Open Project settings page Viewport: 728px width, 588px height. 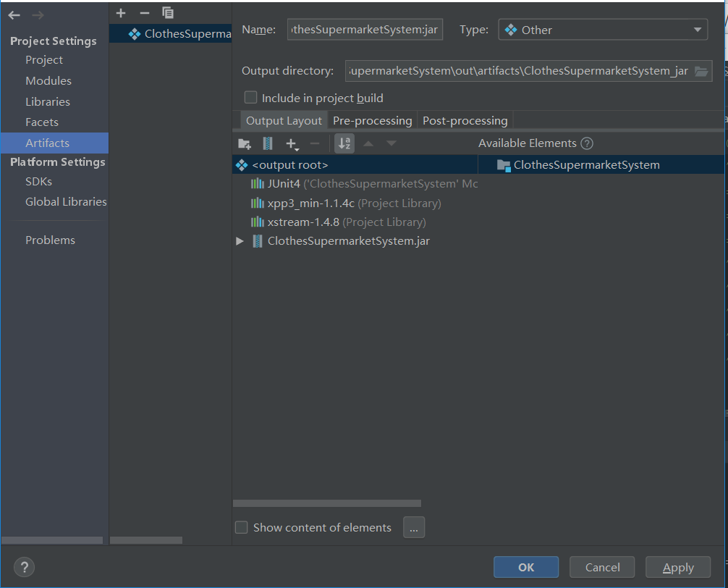click(x=44, y=60)
